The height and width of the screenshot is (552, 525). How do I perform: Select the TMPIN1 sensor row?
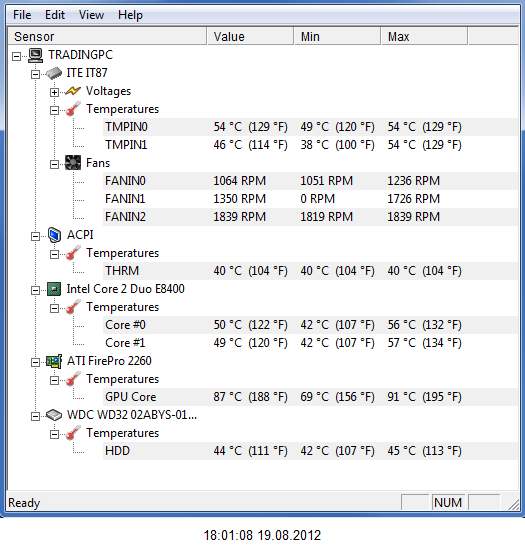click(x=311, y=145)
